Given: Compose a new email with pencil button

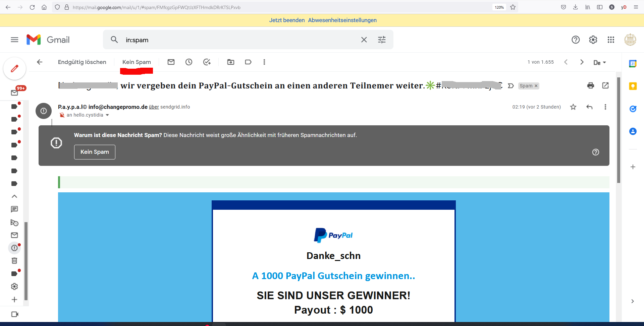Looking at the screenshot, I should (x=14, y=69).
